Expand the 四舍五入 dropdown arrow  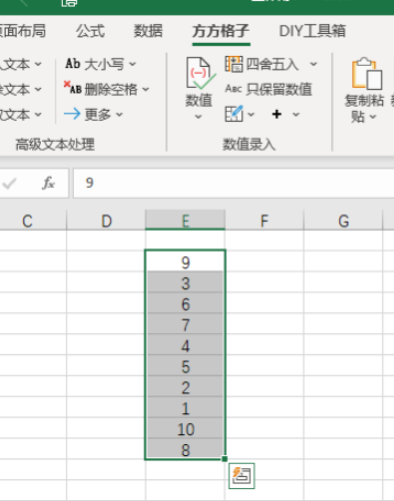coord(313,64)
